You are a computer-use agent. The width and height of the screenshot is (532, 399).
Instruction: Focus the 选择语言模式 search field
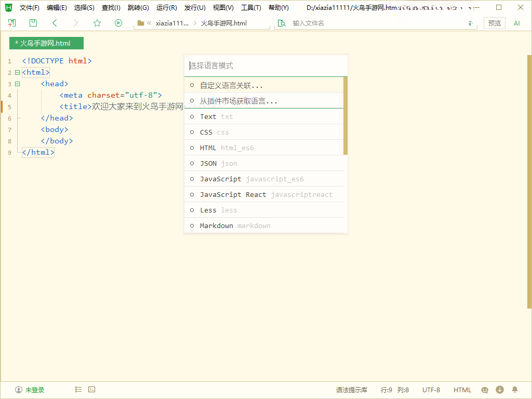click(266, 65)
